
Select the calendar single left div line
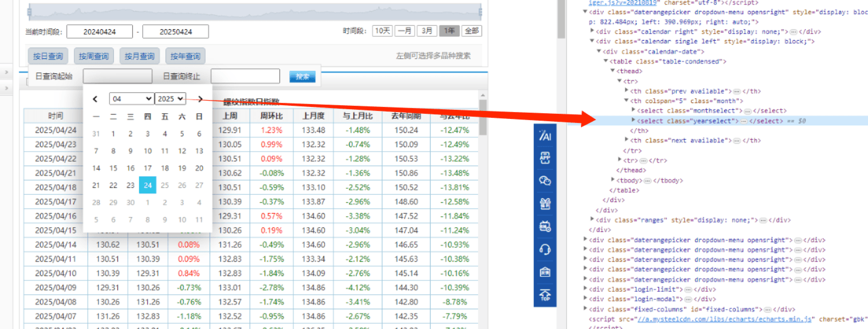click(705, 41)
